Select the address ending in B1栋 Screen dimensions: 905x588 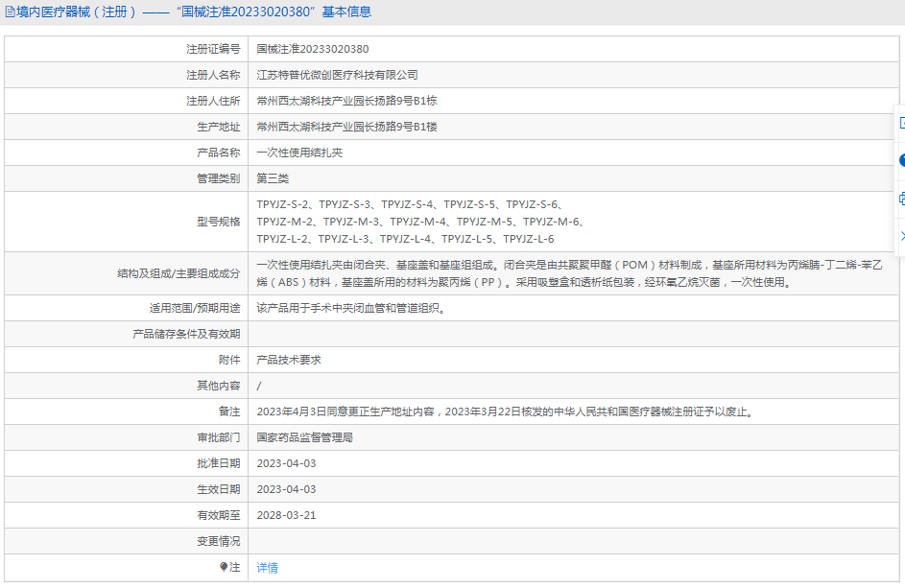346,101
